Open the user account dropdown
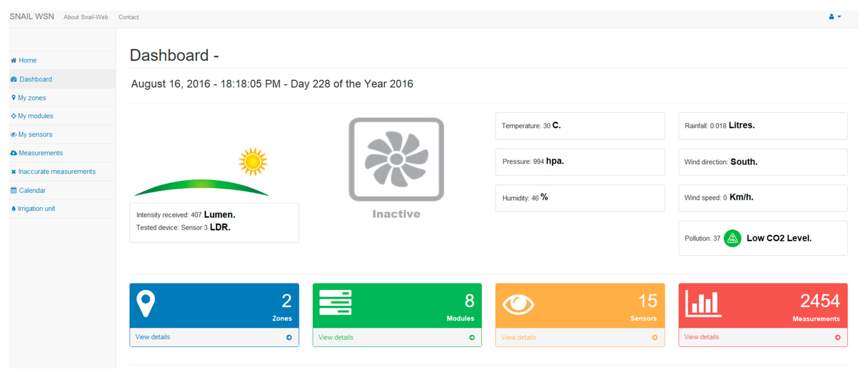This screenshot has width=868, height=373. (x=834, y=17)
